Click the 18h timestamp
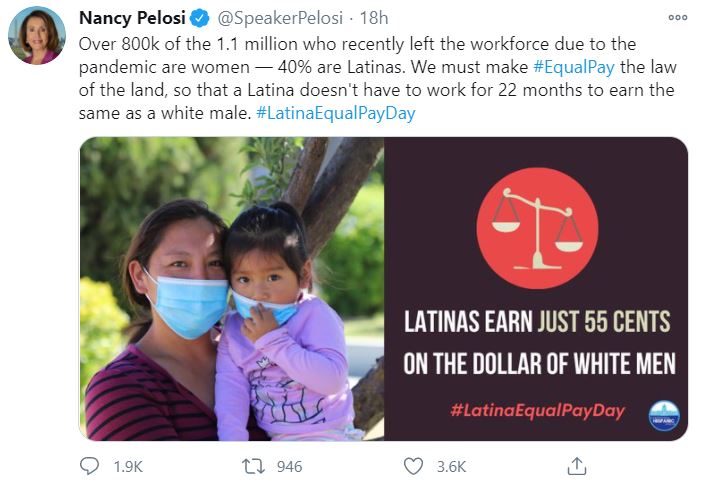Screen dimensions: 701x486 (x=375, y=19)
